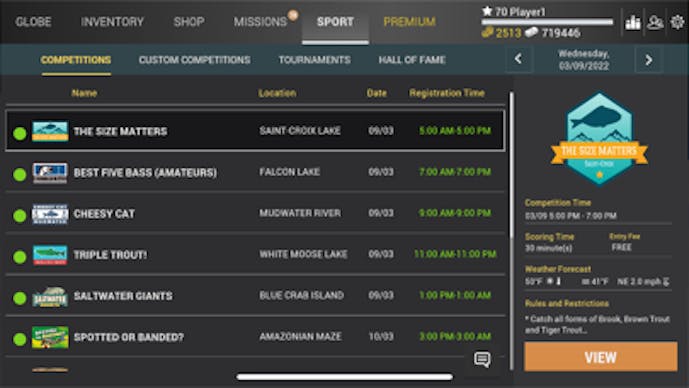Click the Triple Trout competition logo

[50, 255]
